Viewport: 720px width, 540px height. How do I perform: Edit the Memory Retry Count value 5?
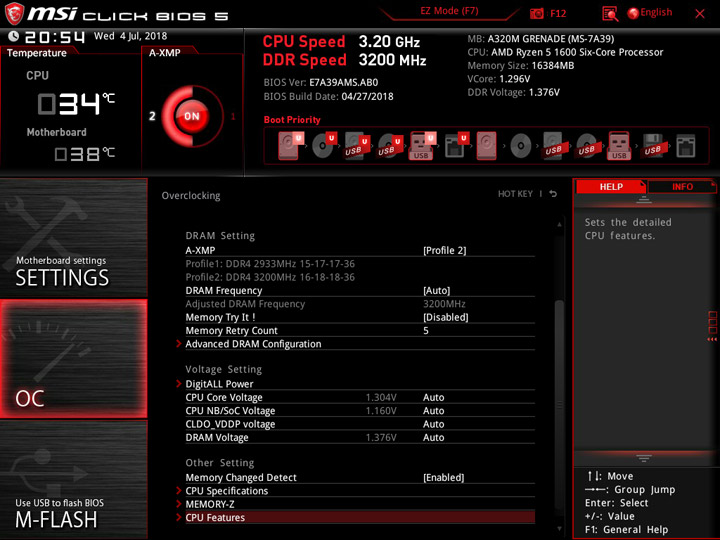pos(426,331)
